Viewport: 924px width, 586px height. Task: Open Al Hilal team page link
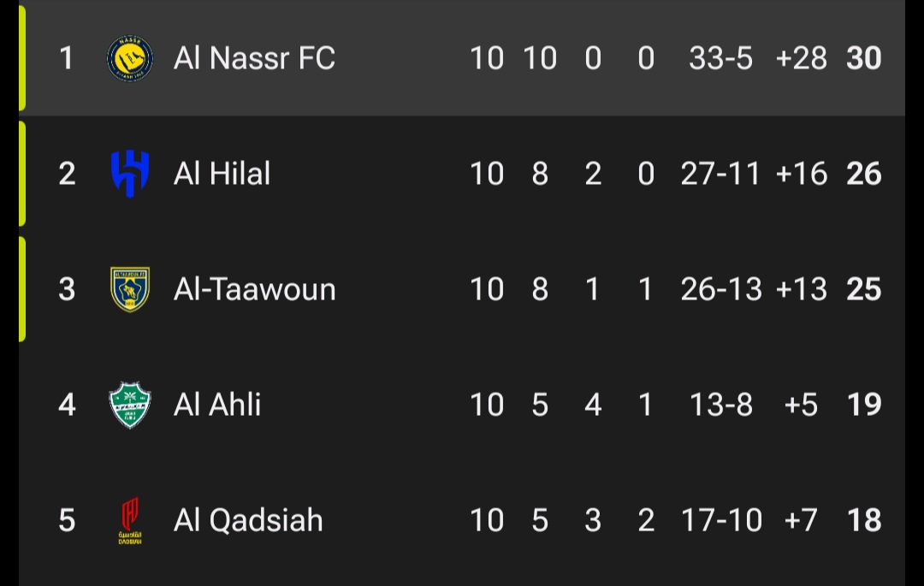(x=222, y=174)
